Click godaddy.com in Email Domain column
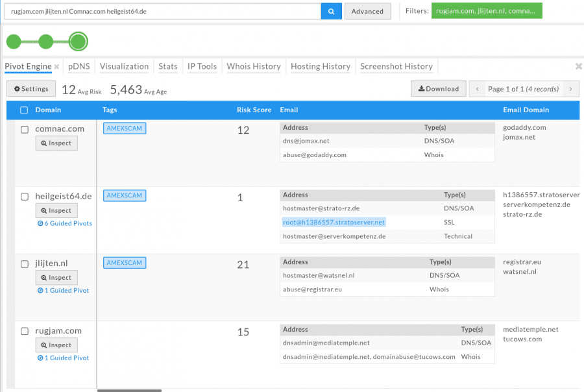Screen dimensions: 584x392 tap(524, 127)
